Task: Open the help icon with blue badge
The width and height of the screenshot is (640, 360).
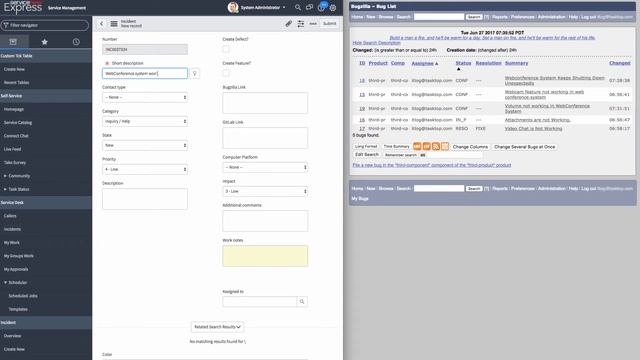Action: [x=322, y=7]
